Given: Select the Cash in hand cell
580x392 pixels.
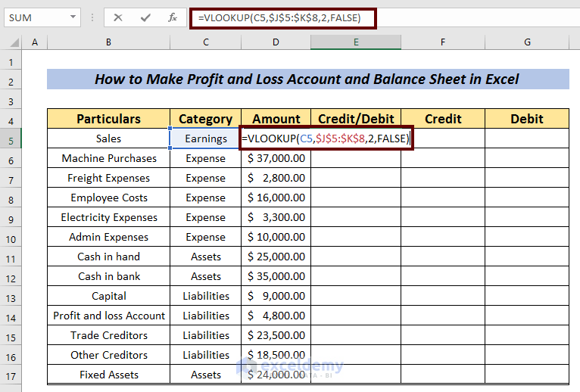Looking at the screenshot, I should point(109,257).
